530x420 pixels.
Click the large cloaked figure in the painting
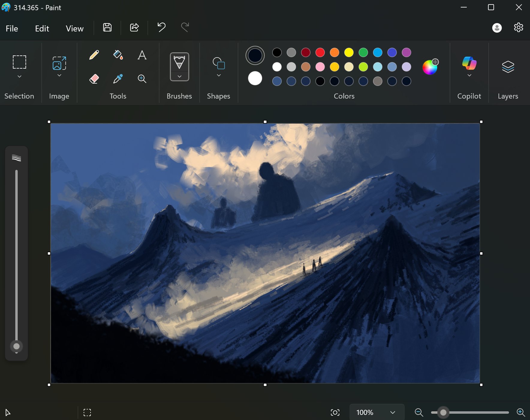tap(275, 192)
